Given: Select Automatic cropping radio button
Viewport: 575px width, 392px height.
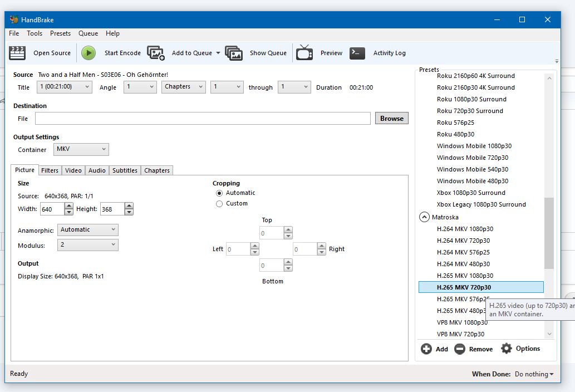Looking at the screenshot, I should click(219, 193).
